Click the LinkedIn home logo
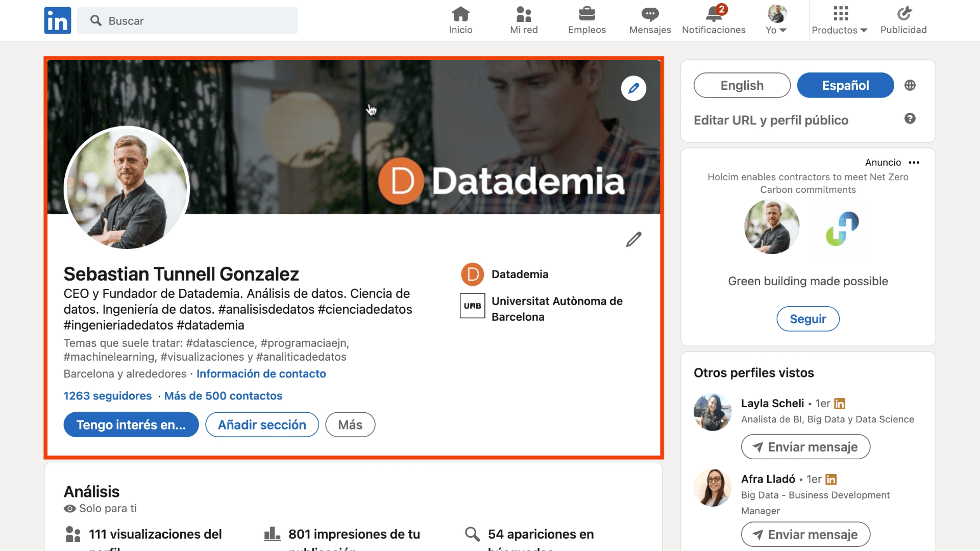Viewport: 980px width, 551px height. click(57, 20)
